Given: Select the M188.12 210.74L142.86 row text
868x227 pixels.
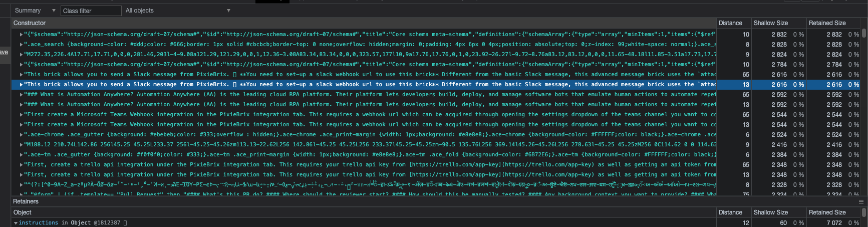Looking at the screenshot, I should pyautogui.click(x=370, y=145).
